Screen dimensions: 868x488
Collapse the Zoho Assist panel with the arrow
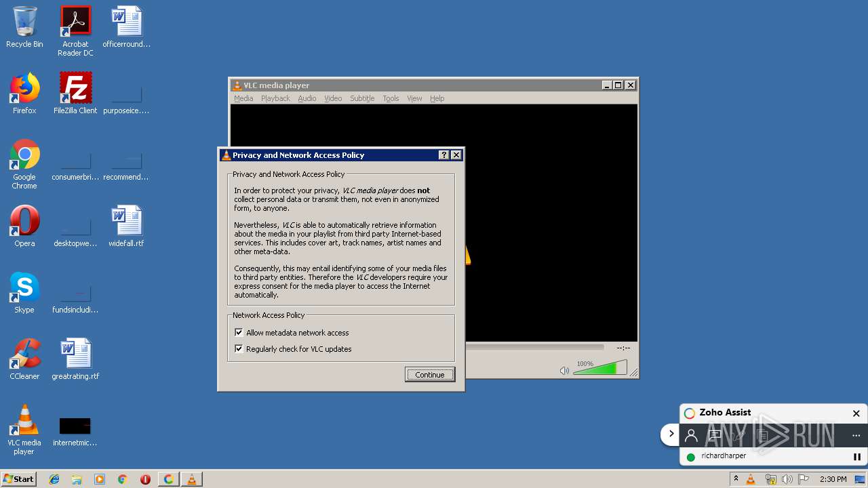click(671, 434)
